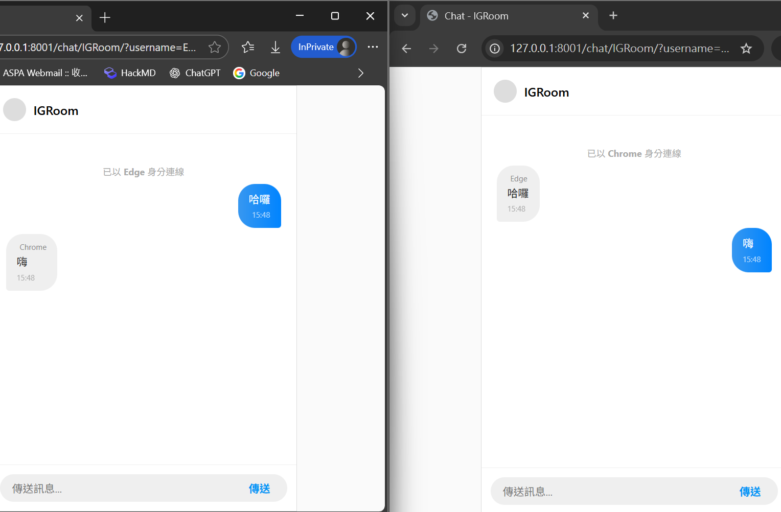Click IGRoom avatar in Edge chat
This screenshot has height=512, width=781.
pos(14,110)
